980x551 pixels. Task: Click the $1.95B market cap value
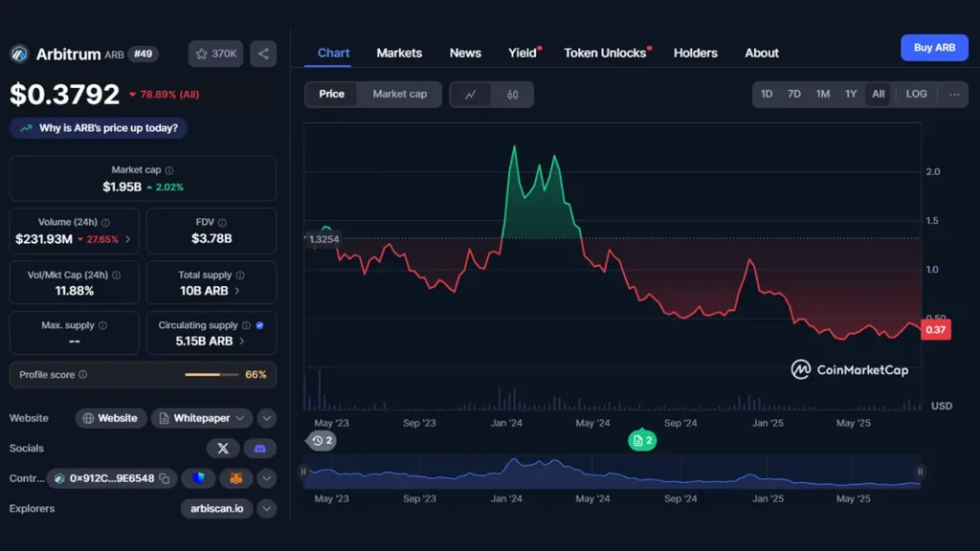pos(122,187)
